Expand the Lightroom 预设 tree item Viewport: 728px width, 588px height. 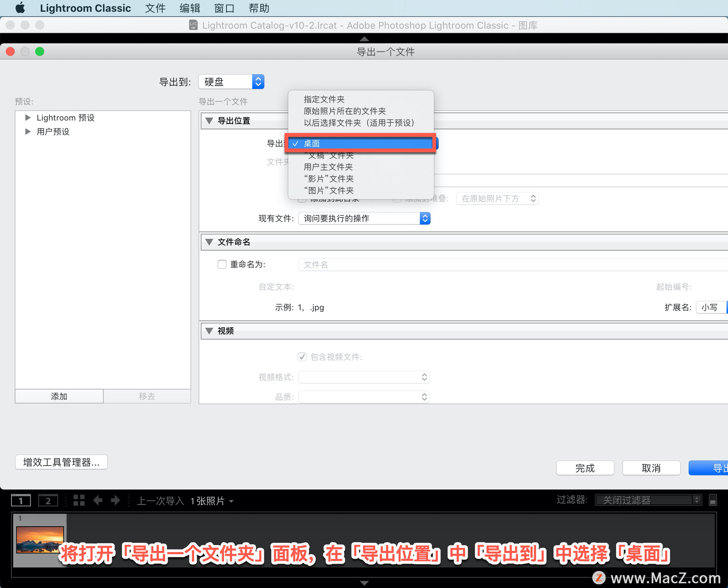pyautogui.click(x=28, y=117)
